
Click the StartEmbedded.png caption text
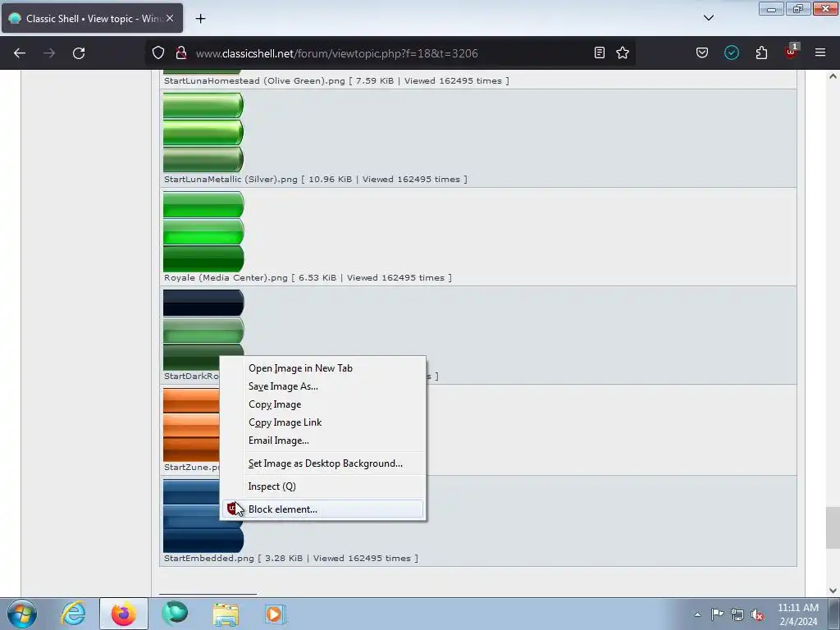tap(291, 558)
